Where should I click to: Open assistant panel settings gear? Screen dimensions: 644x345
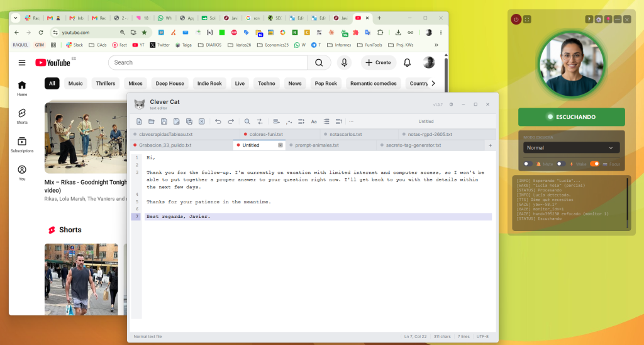tap(599, 20)
